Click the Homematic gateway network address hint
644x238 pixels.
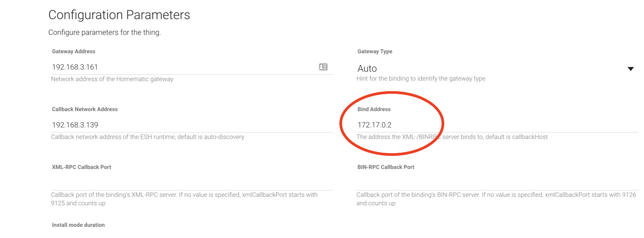tap(112, 79)
